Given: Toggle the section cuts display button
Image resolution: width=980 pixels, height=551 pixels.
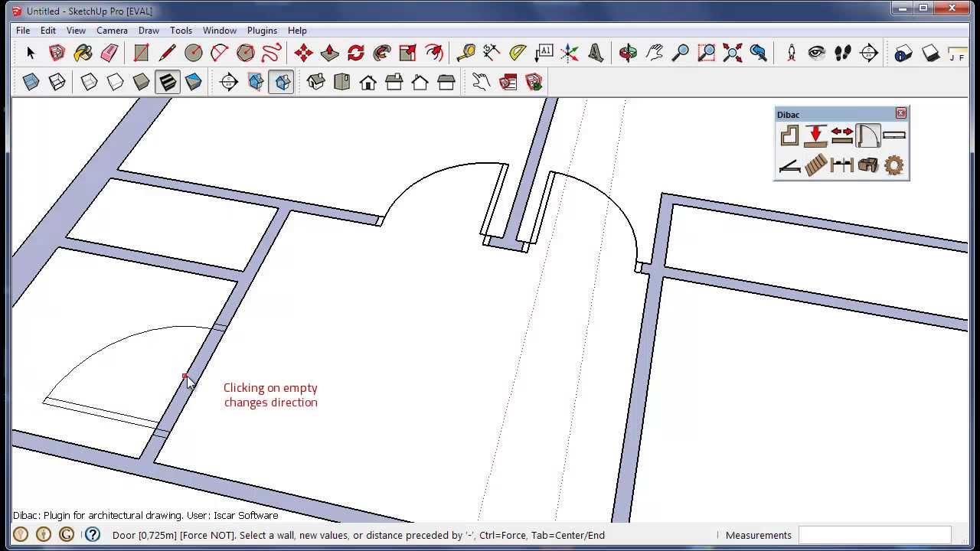Looking at the screenshot, I should click(282, 82).
